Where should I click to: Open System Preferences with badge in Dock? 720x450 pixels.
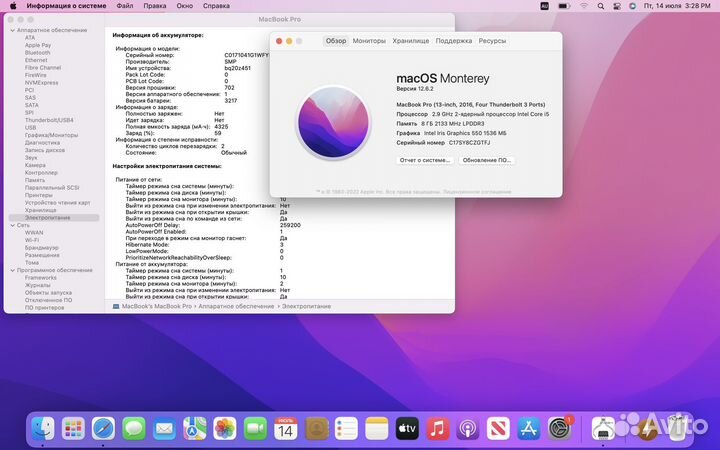[559, 429]
